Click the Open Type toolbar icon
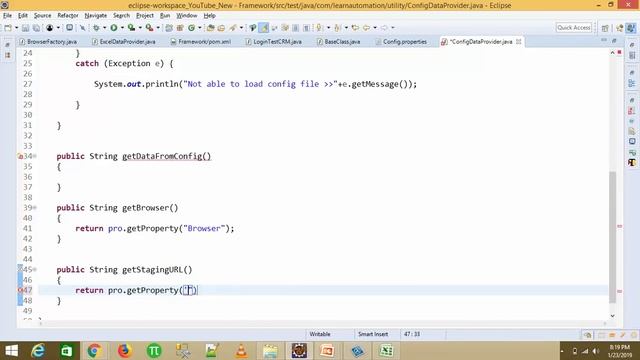The width and height of the screenshot is (640, 360). coord(211,28)
